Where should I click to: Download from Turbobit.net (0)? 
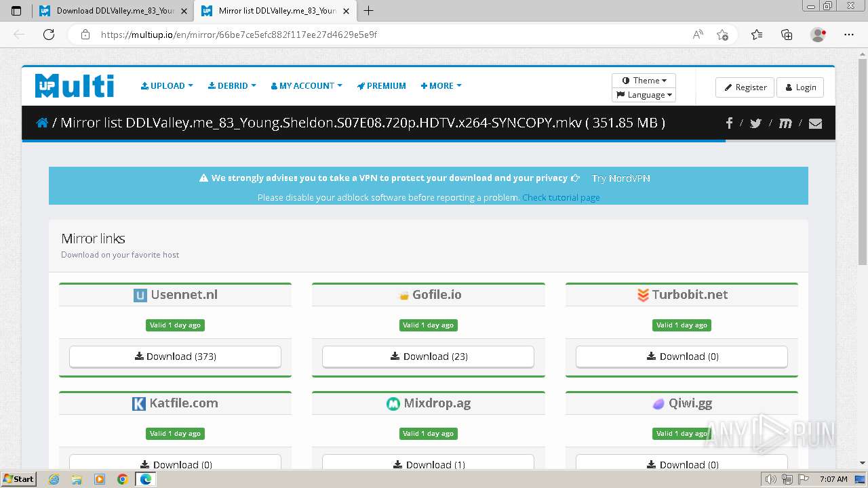pyautogui.click(x=682, y=357)
